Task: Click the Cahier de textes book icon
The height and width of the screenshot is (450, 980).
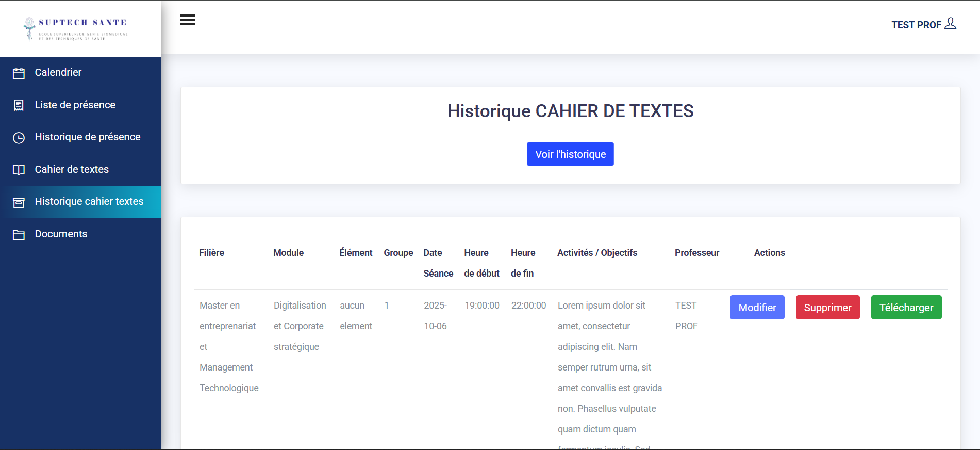Action: (19, 170)
